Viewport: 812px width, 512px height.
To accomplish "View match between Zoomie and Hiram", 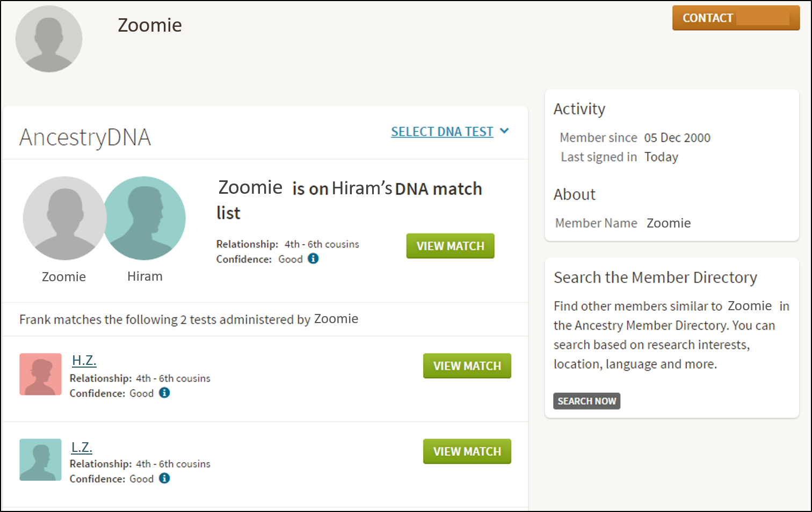I will [x=450, y=246].
